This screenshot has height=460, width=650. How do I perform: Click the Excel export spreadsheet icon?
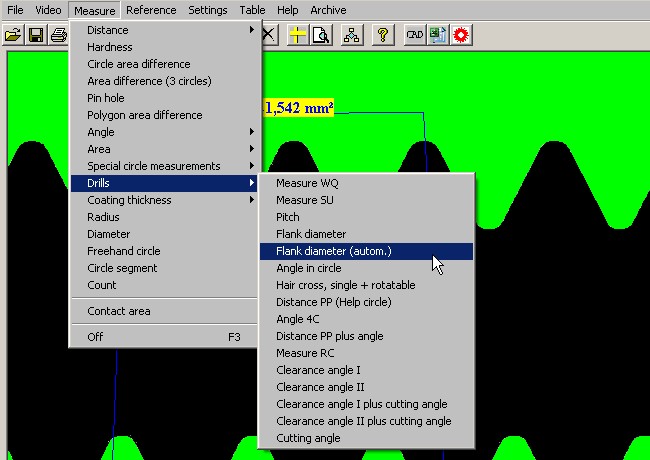tap(438, 35)
